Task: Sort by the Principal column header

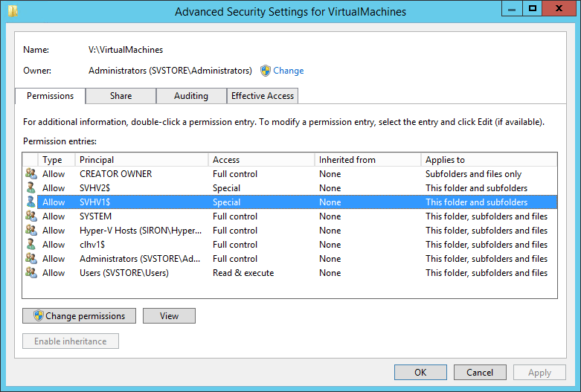Action: 141,160
